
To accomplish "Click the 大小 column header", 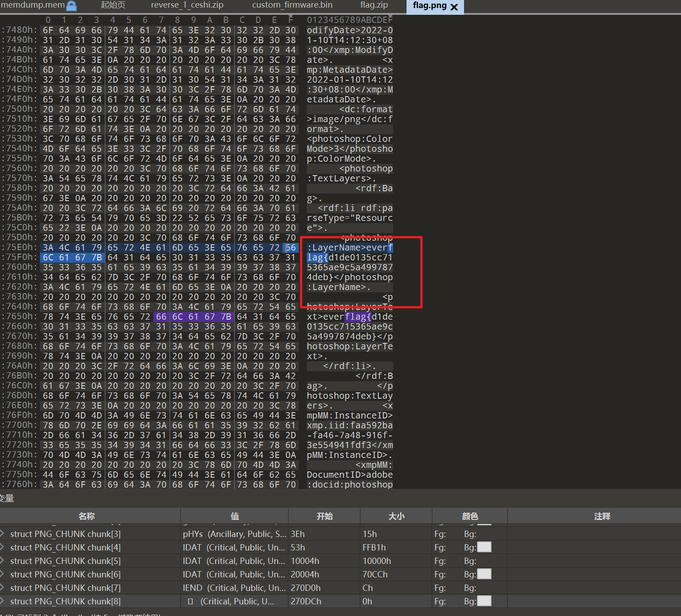I will click(x=396, y=516).
